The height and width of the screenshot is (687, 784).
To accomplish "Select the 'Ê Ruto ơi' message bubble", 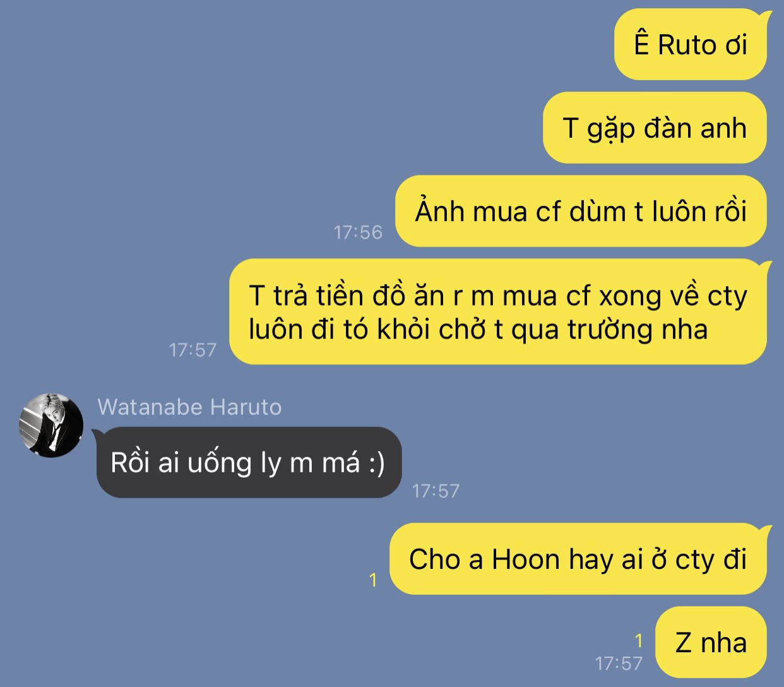I will pyautogui.click(x=691, y=45).
